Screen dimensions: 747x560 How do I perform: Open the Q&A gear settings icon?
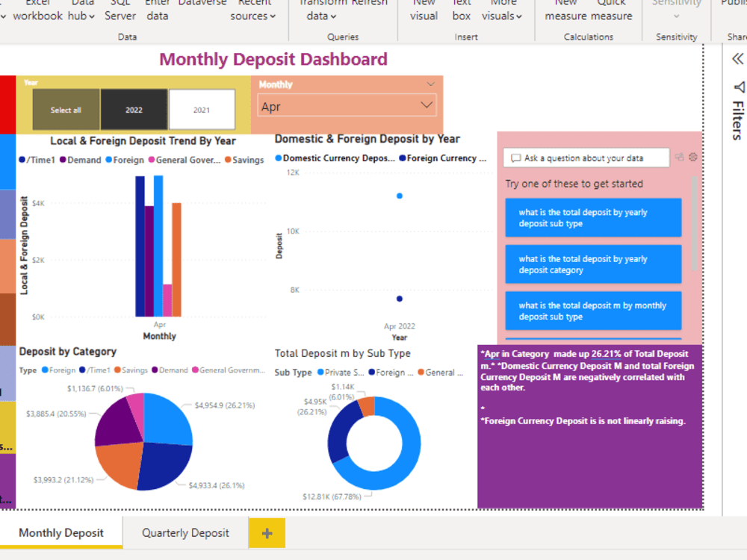coord(692,158)
